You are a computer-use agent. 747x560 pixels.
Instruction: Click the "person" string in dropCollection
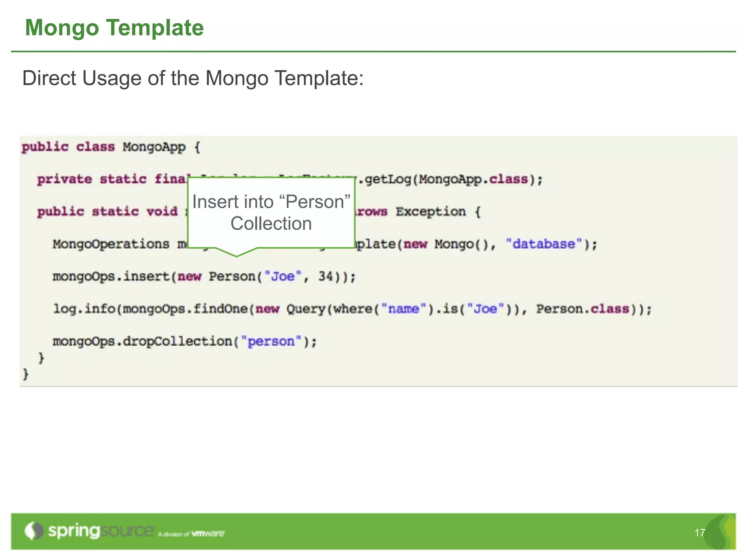[271, 341]
